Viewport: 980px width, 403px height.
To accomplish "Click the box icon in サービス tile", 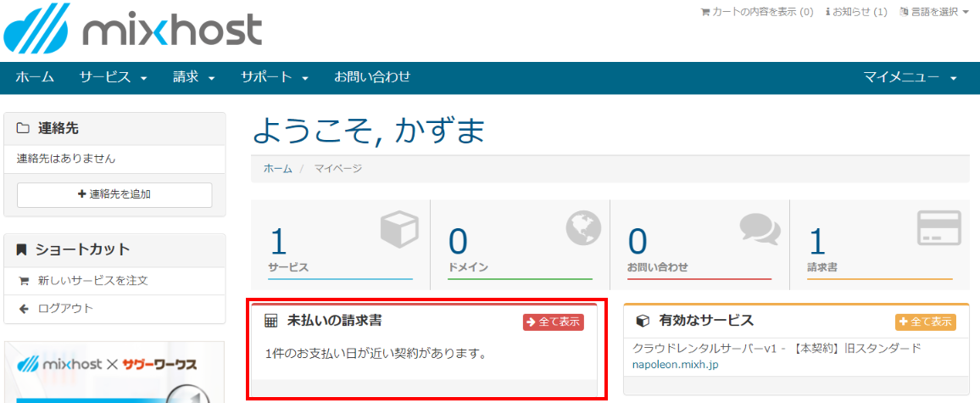I will [x=398, y=230].
